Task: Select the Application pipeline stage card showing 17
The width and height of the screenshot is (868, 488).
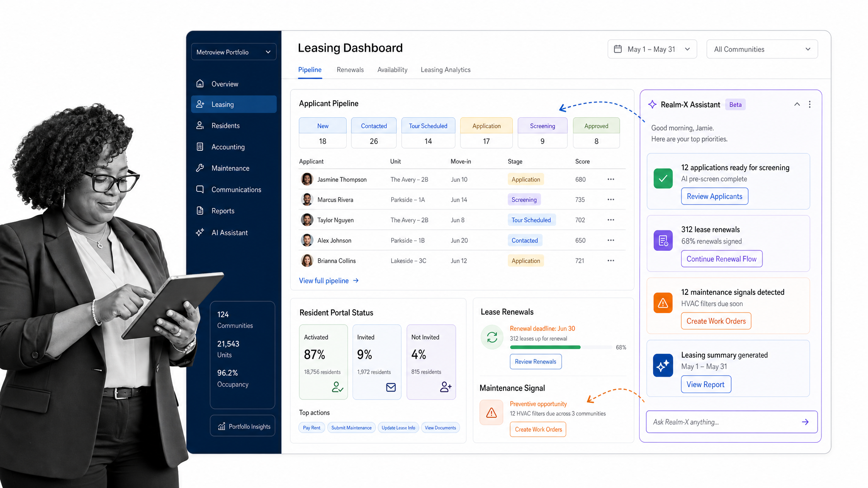Action: tap(486, 133)
